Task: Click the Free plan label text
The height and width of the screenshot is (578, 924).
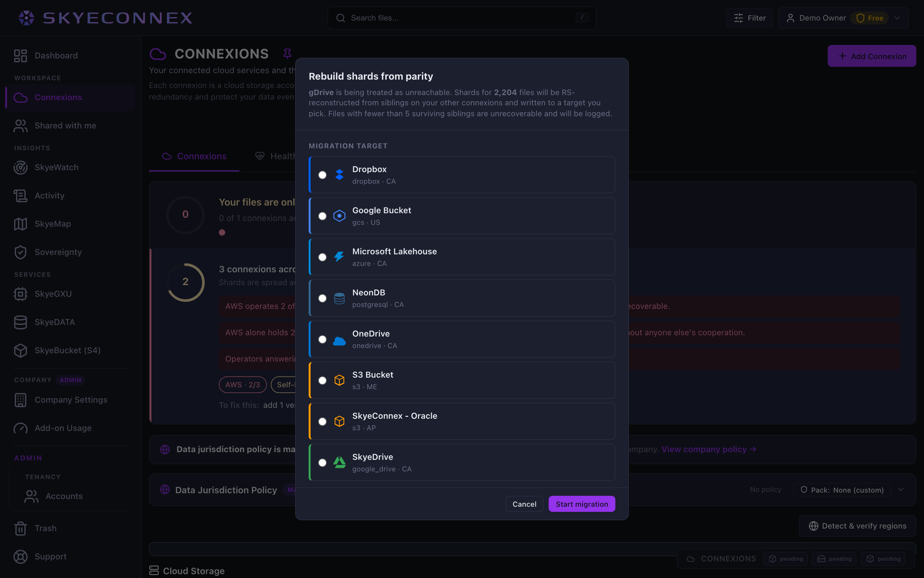Action: [x=876, y=18]
